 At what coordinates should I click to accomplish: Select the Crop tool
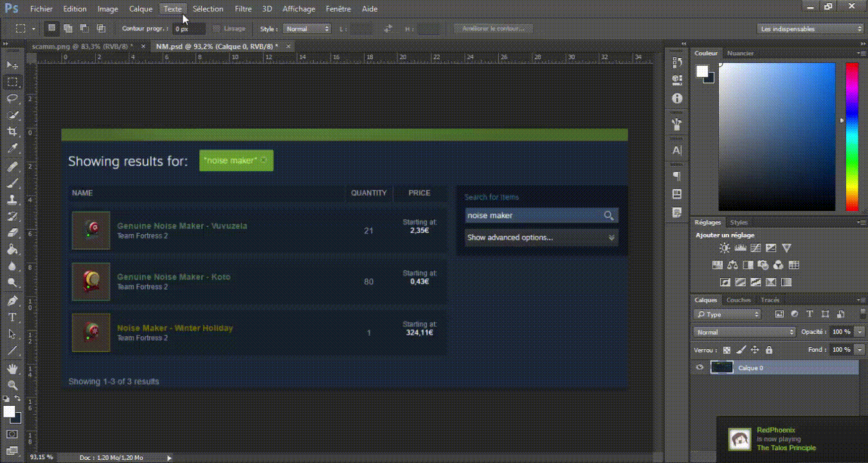click(12, 132)
